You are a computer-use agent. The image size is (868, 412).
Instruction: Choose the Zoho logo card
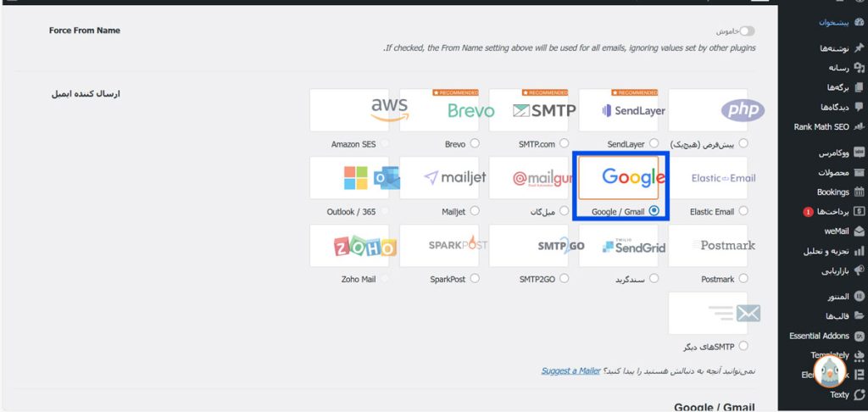349,245
